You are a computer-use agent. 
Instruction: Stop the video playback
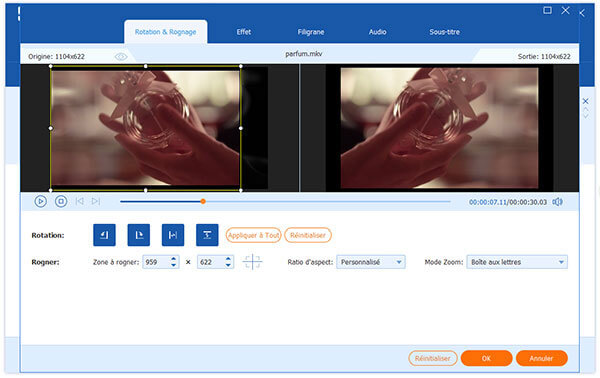tap(61, 201)
